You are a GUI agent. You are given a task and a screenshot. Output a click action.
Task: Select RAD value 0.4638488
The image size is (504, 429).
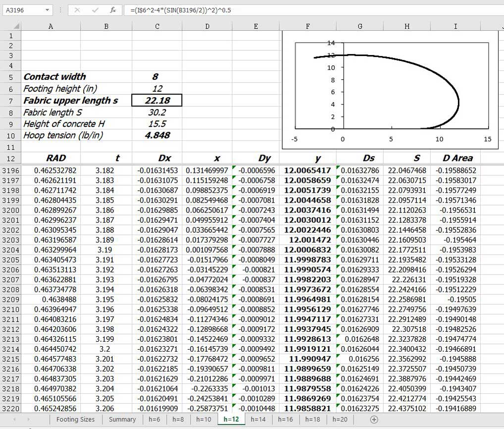click(x=51, y=299)
